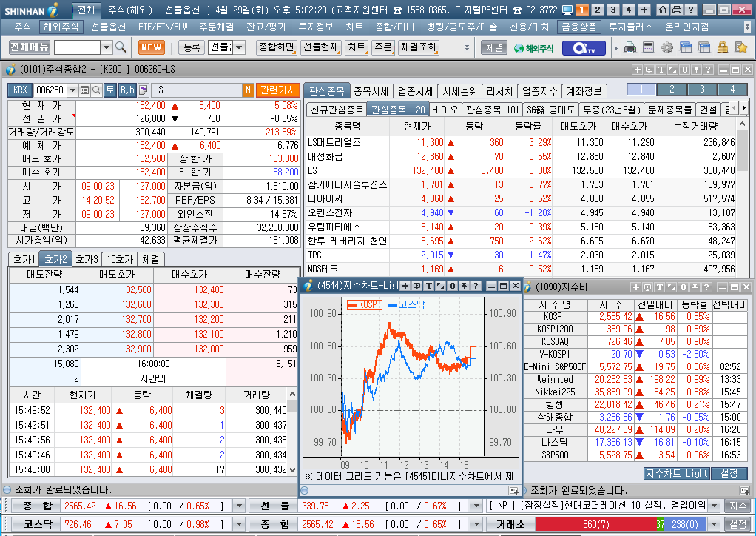Click the monitor icon beside the phone number
The image size is (756, 536).
(x=567, y=10)
